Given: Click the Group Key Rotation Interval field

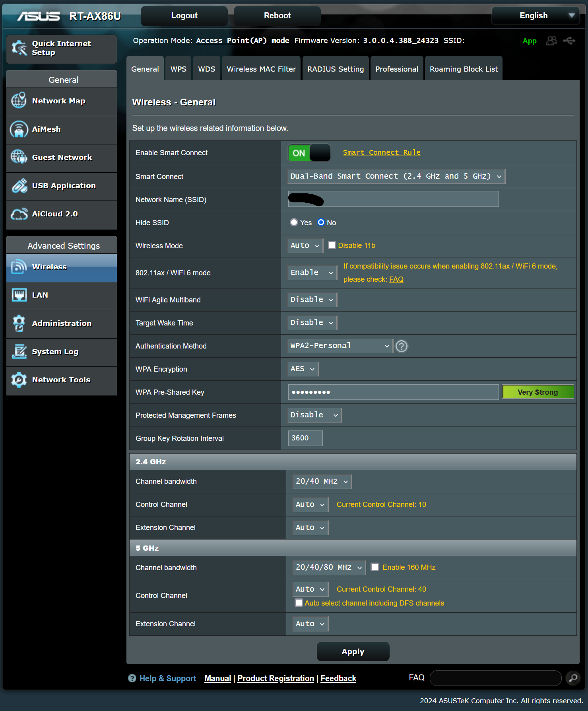Looking at the screenshot, I should 305,438.
